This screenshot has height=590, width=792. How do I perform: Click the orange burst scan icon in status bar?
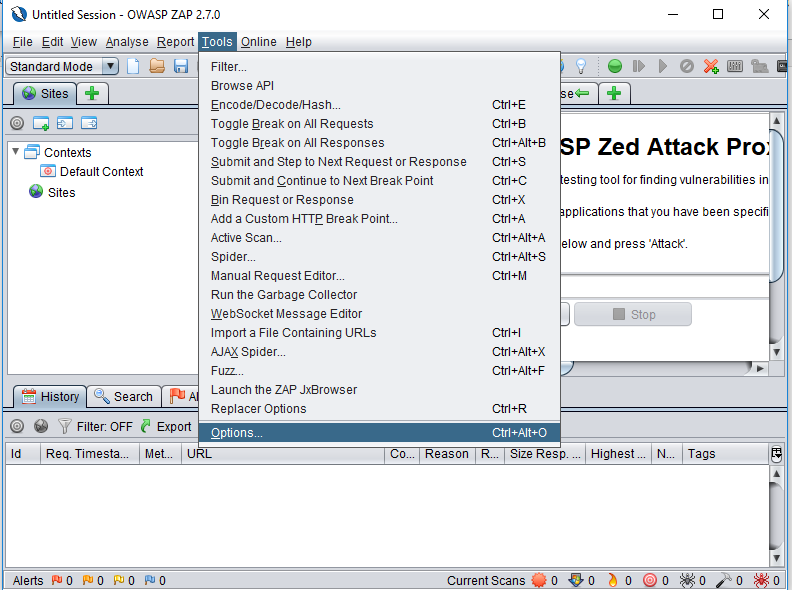pyautogui.click(x=539, y=580)
